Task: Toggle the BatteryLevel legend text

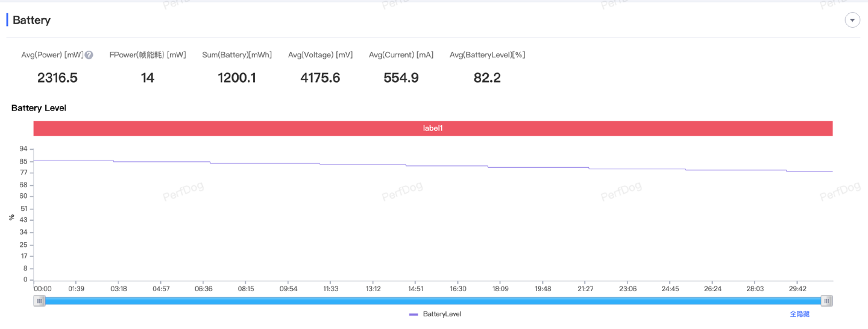Action: [x=442, y=315]
